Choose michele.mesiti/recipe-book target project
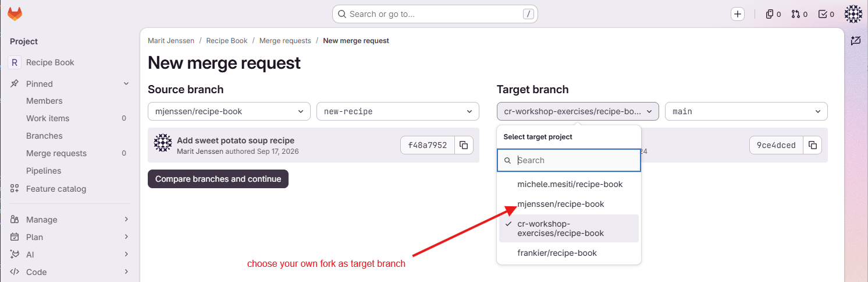 pos(569,184)
